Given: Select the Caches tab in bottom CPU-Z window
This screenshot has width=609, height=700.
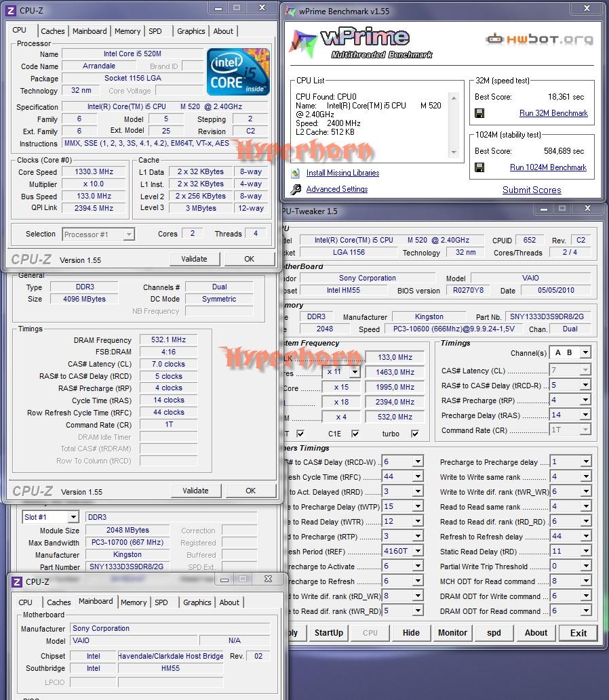Looking at the screenshot, I should (58, 602).
